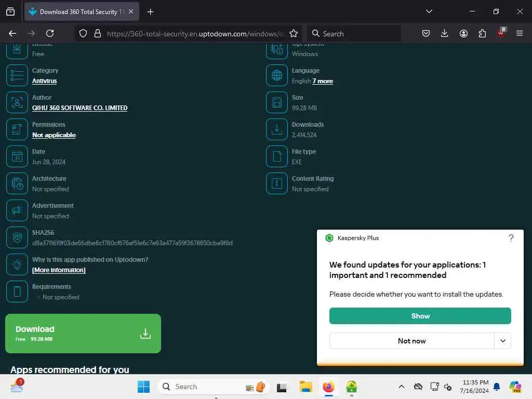Bookmark this page with the star icon
532x399 pixels.
pyautogui.click(x=294, y=33)
